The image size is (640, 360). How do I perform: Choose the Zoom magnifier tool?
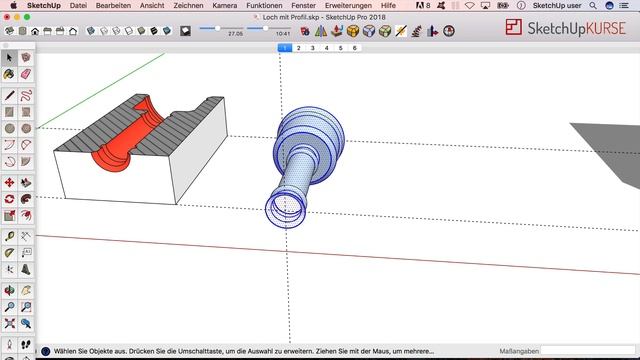coord(9,307)
